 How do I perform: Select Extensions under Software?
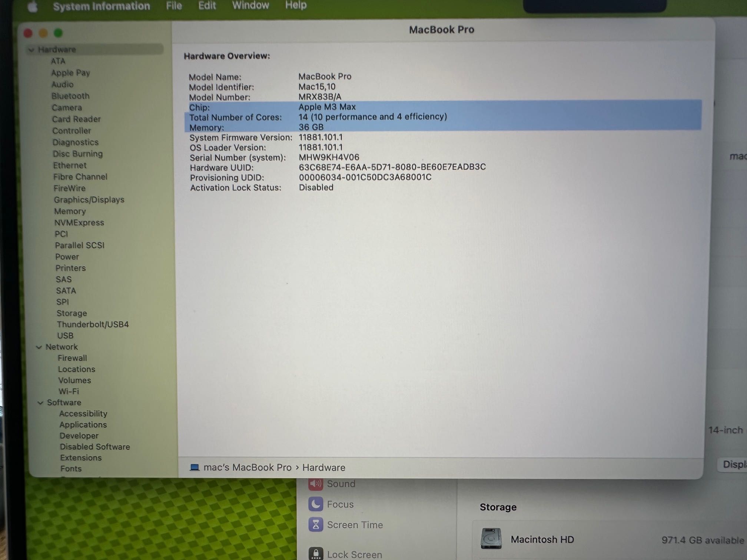(x=81, y=458)
